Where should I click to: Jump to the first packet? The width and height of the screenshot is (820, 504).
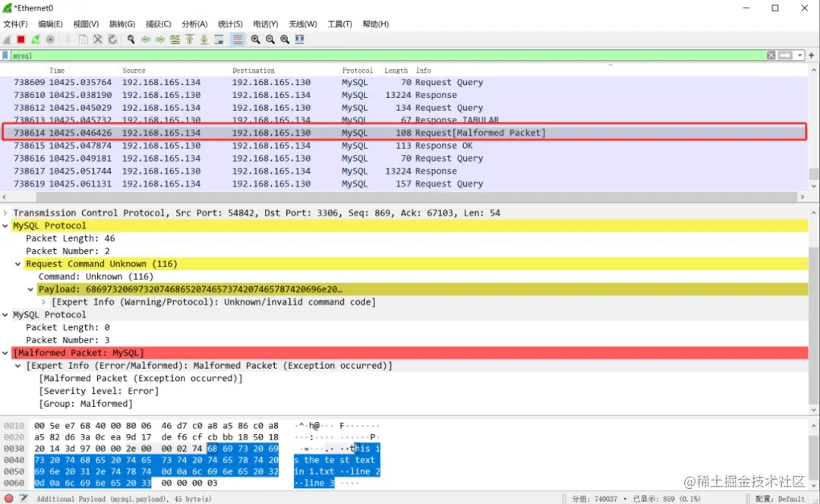pyautogui.click(x=189, y=39)
